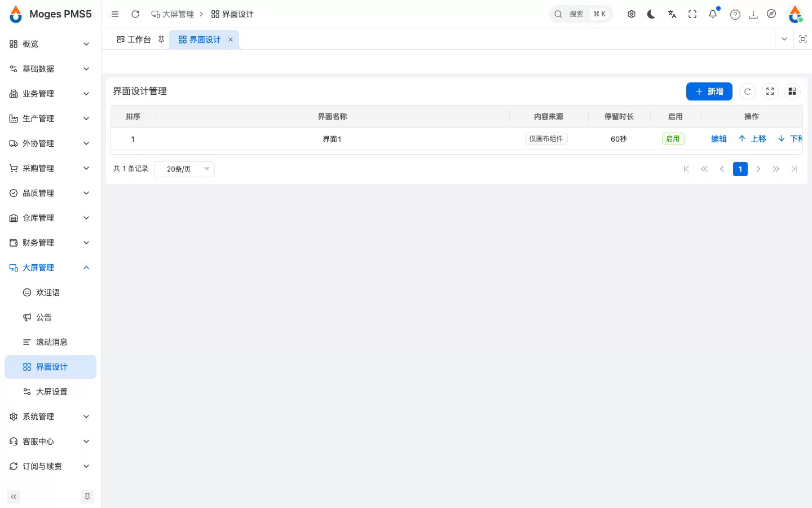The width and height of the screenshot is (812, 508).
Task: Click the Moges PMS5 logo
Action: (x=50, y=14)
